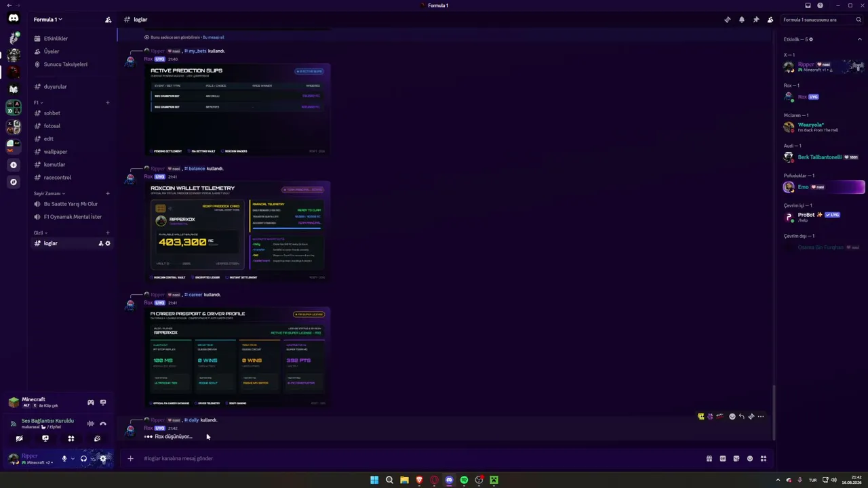868x488 pixels.
Task: Create a thread from the hovered message
Action: (751, 416)
